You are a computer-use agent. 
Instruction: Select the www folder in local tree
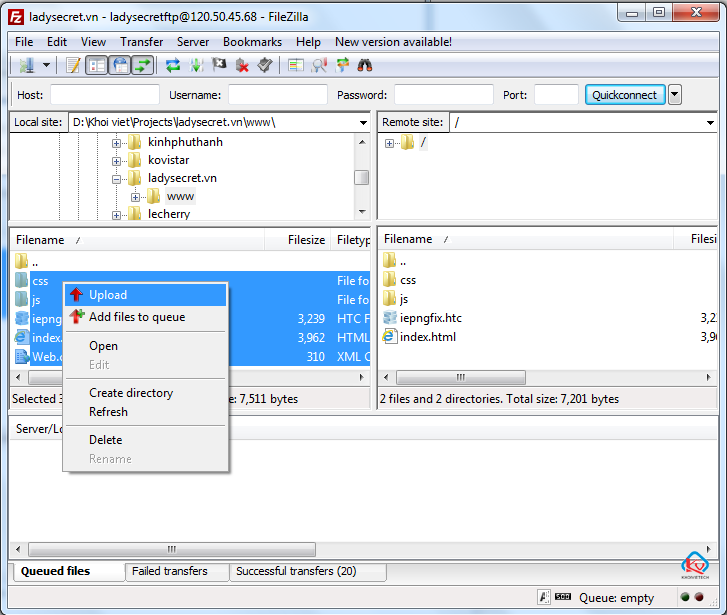pos(180,196)
